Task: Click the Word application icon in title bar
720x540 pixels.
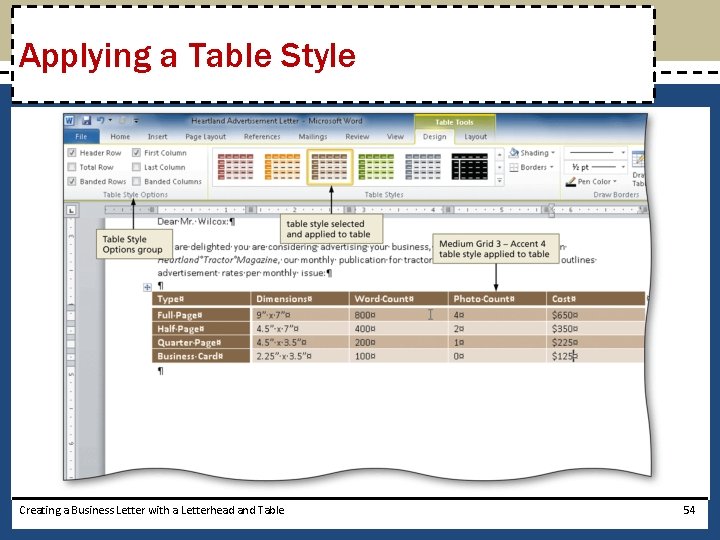Action: tap(69, 121)
